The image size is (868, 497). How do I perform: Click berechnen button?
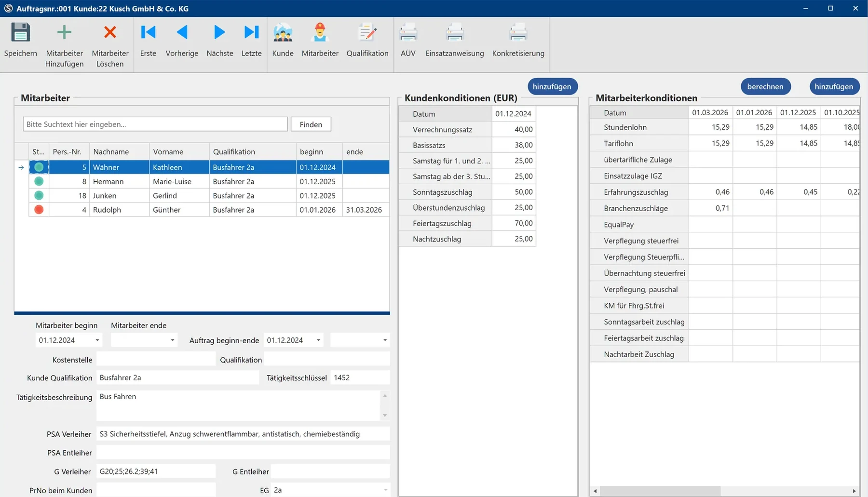click(765, 86)
